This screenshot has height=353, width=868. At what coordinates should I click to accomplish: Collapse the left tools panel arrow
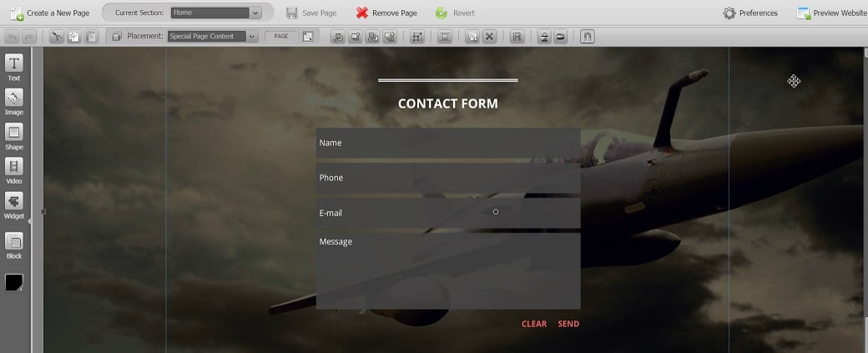pos(30,221)
